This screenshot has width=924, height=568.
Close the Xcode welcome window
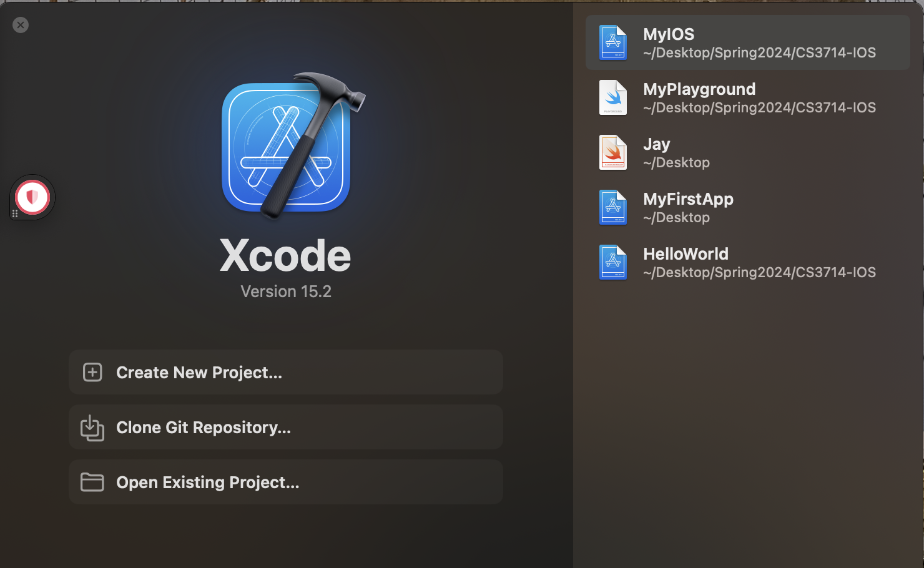pos(21,25)
